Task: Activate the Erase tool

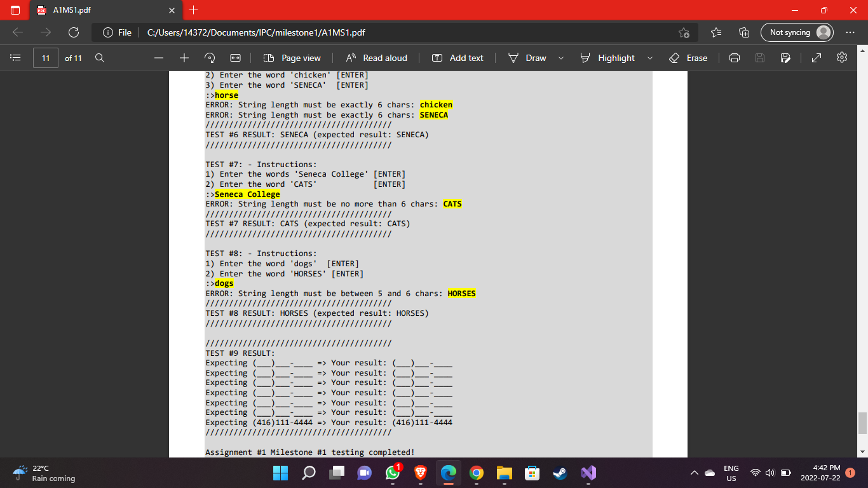Action: click(688, 58)
